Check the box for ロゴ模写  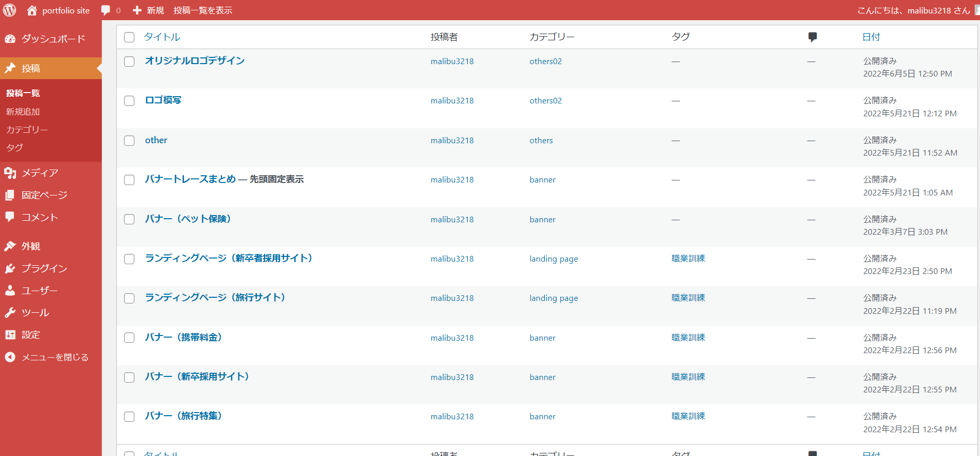pos(129,101)
